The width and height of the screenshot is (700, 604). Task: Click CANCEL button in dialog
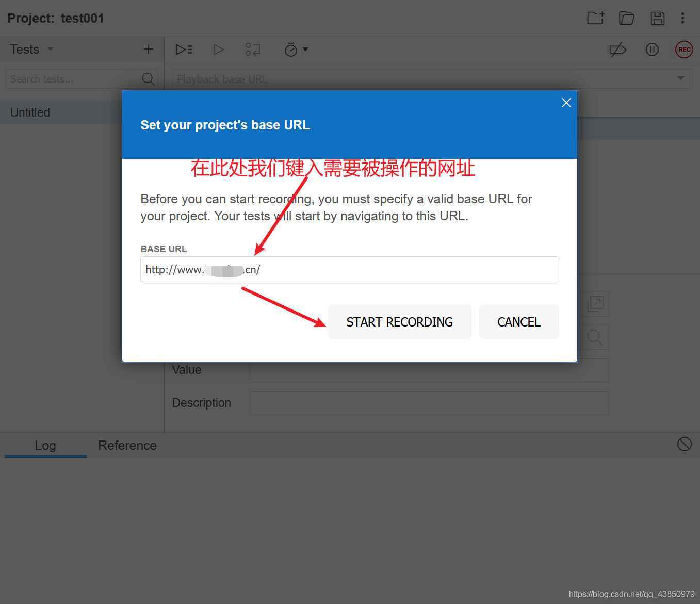519,322
